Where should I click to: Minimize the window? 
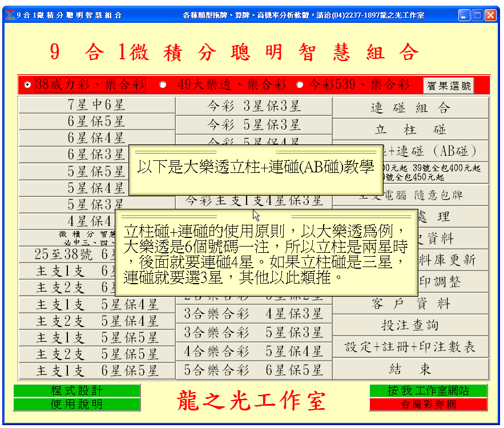[464, 15]
